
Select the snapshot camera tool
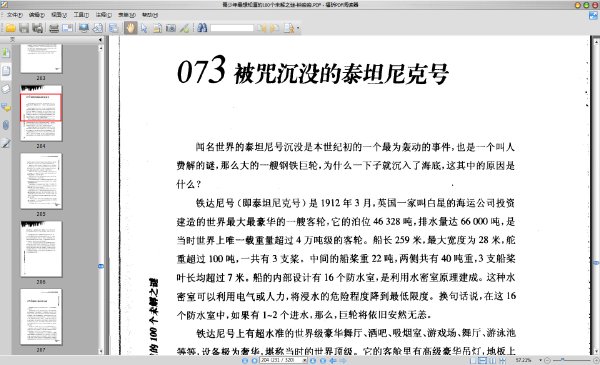pyautogui.click(x=171, y=28)
